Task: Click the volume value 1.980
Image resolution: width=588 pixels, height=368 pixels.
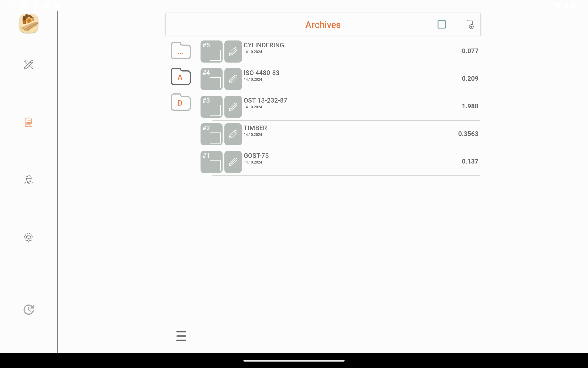Action: click(x=470, y=106)
